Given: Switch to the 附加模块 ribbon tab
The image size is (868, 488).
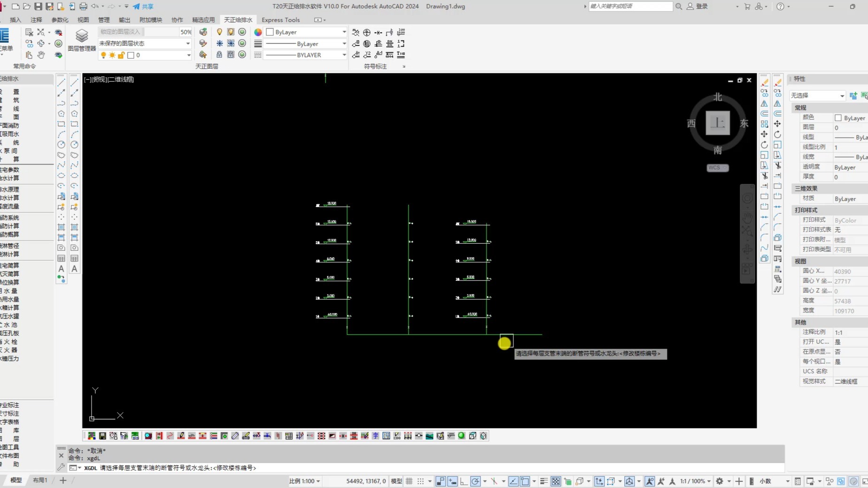Looking at the screenshot, I should click(x=151, y=20).
